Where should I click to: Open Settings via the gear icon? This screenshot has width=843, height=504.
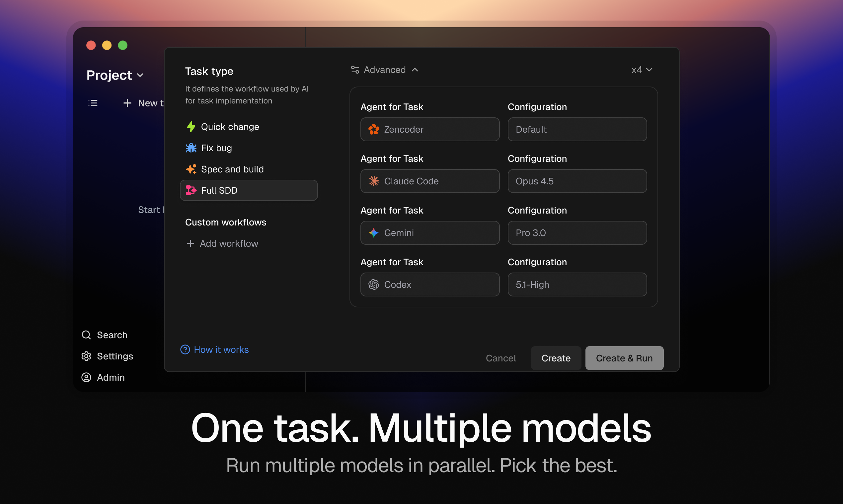pyautogui.click(x=86, y=356)
